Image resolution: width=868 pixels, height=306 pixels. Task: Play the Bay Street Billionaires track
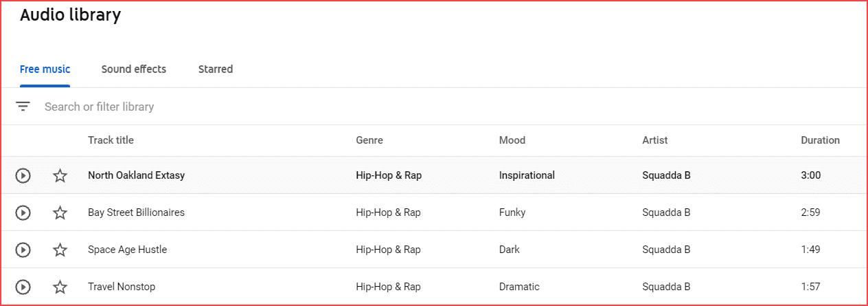pos(23,212)
